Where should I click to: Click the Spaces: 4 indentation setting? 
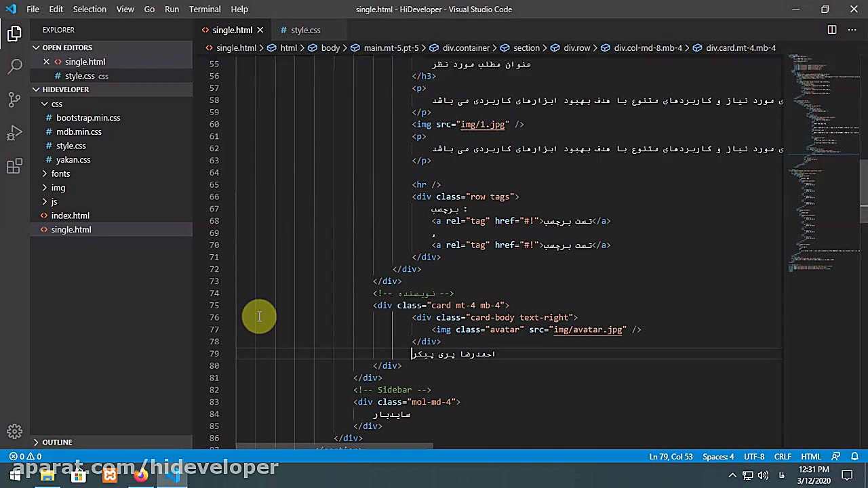[x=718, y=457]
